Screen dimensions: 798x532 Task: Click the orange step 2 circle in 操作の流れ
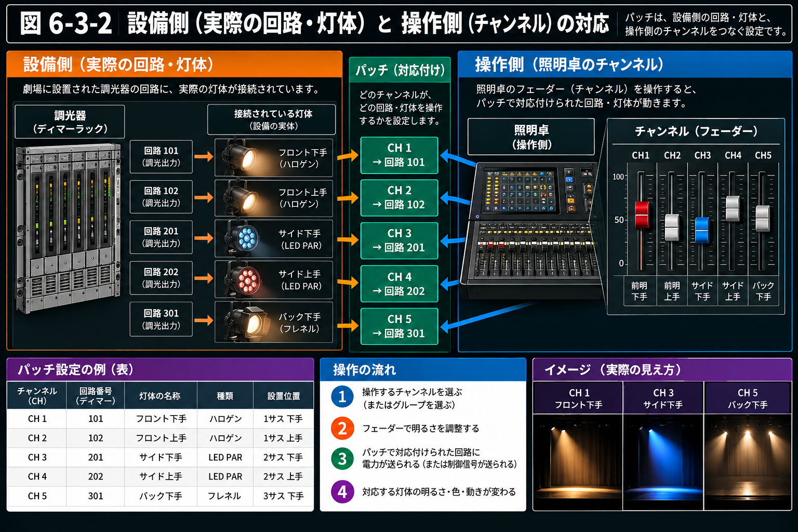[342, 428]
